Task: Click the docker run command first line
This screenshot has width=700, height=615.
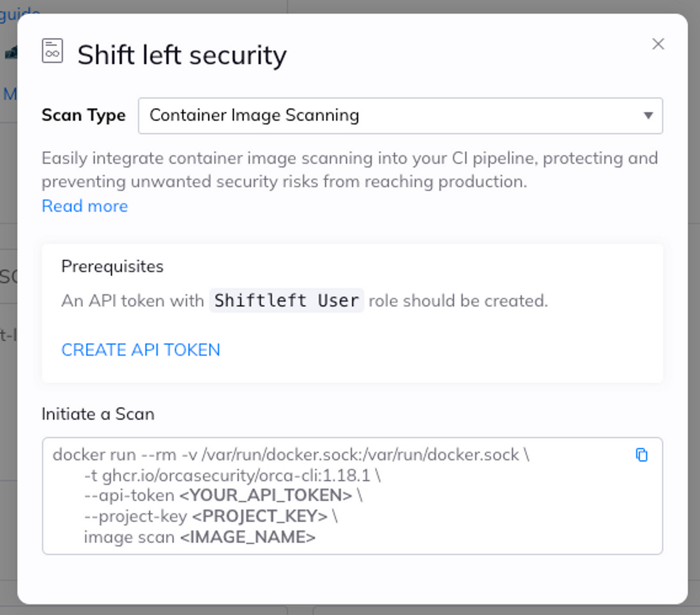Action: click(x=291, y=455)
